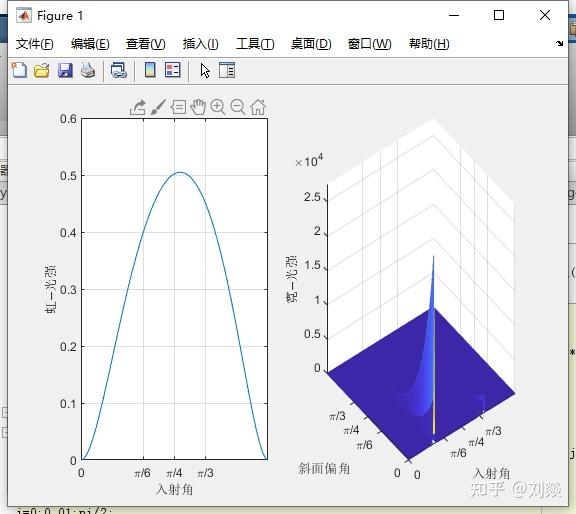Select the 虹一光强 y-axis label
Screen dimensions: 576x514
(x=50, y=290)
